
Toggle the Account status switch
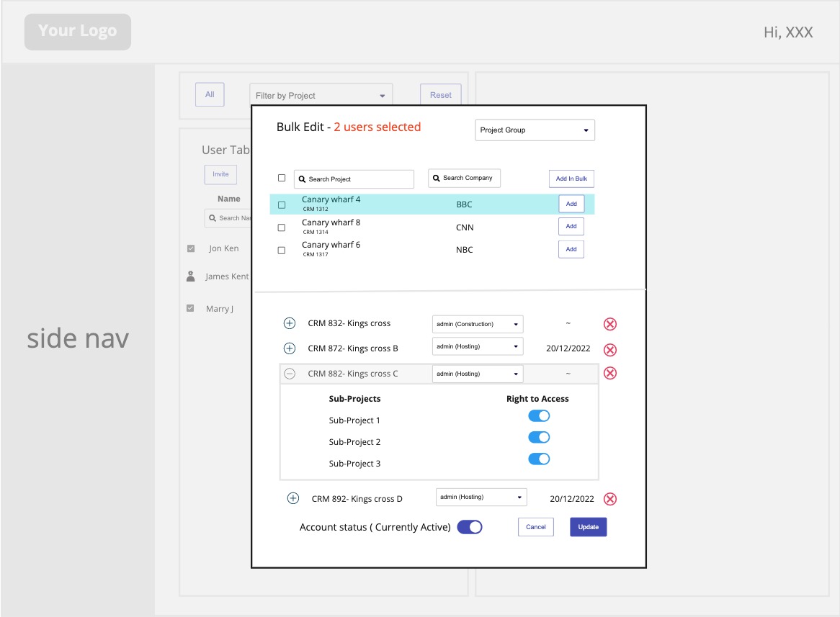pyautogui.click(x=470, y=527)
